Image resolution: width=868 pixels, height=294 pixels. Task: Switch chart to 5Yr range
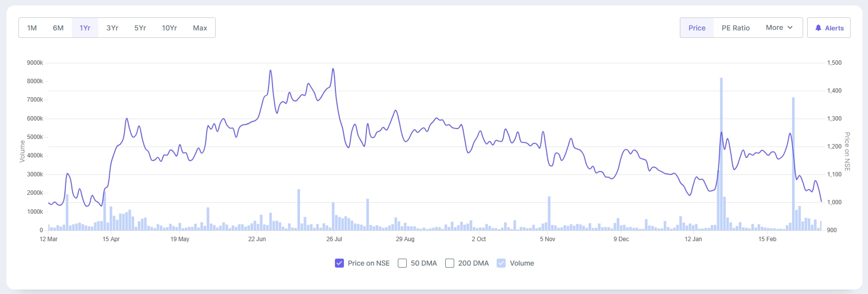pos(140,28)
